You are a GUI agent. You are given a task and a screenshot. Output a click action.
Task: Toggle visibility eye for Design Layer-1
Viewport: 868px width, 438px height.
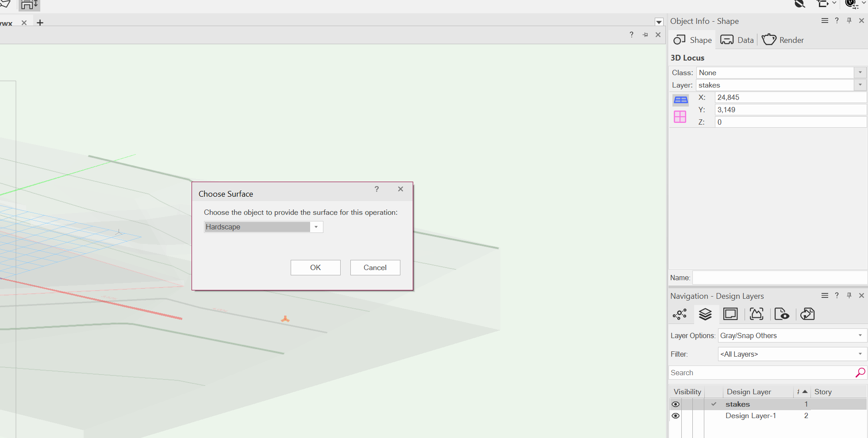pos(676,416)
